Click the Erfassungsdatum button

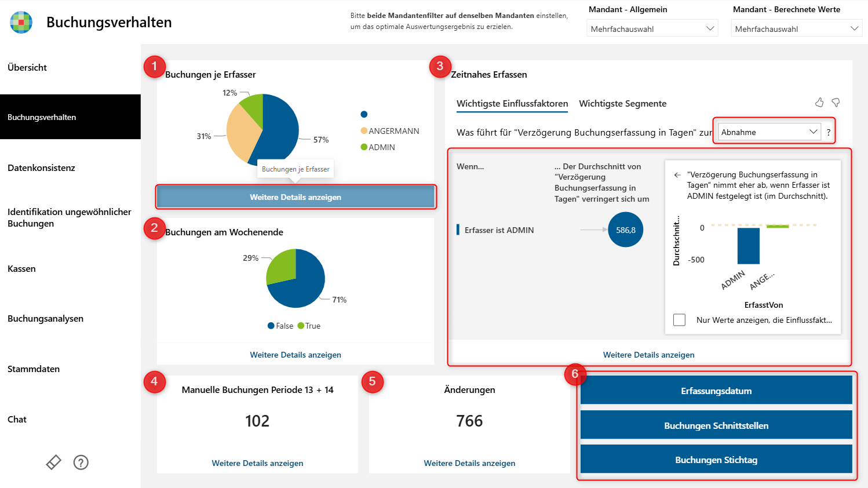716,391
